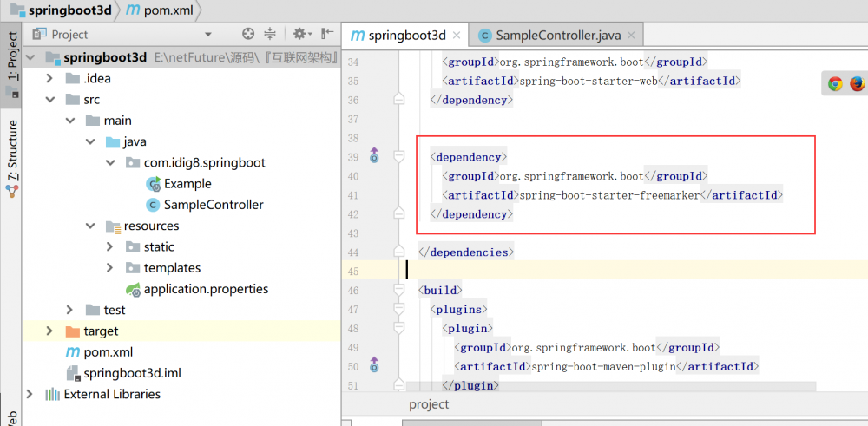
Task: Hide the Project tool window
Action: click(327, 34)
